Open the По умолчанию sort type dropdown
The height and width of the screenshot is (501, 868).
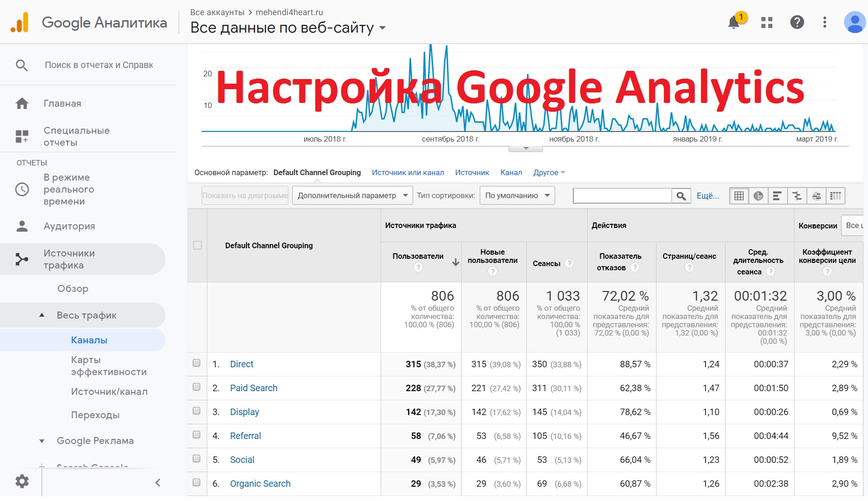coord(517,195)
